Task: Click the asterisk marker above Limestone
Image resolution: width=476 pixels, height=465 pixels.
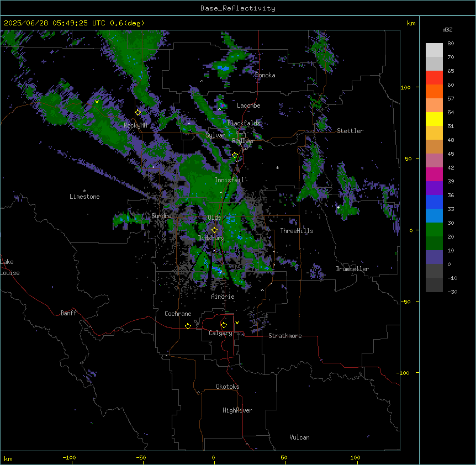Action: coord(84,191)
